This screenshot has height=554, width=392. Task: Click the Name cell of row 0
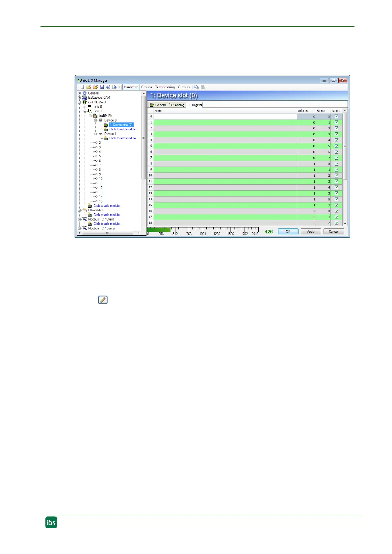point(225,117)
